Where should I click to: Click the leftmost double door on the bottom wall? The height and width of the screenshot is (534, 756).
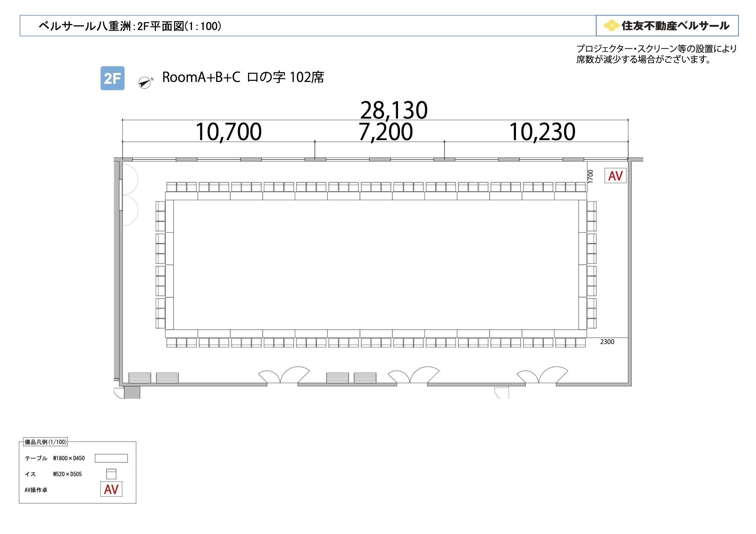tap(283, 375)
